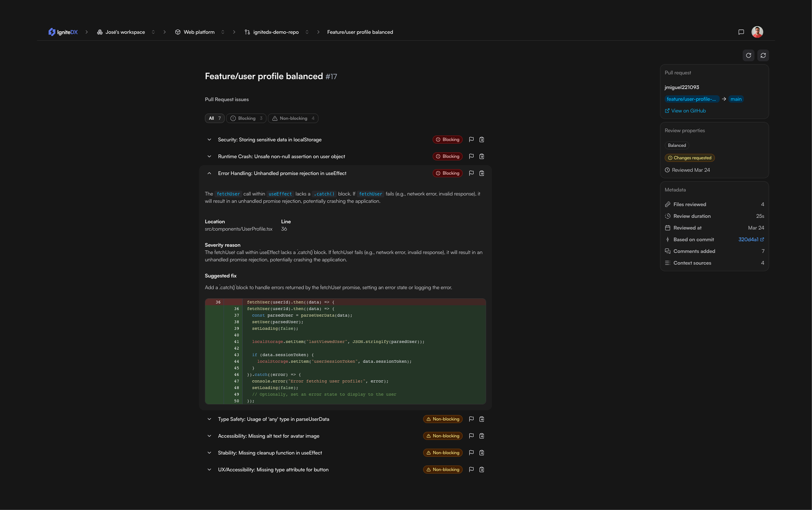Open the Web platform project switcher
This screenshot has width=812, height=510.
coord(223,32)
